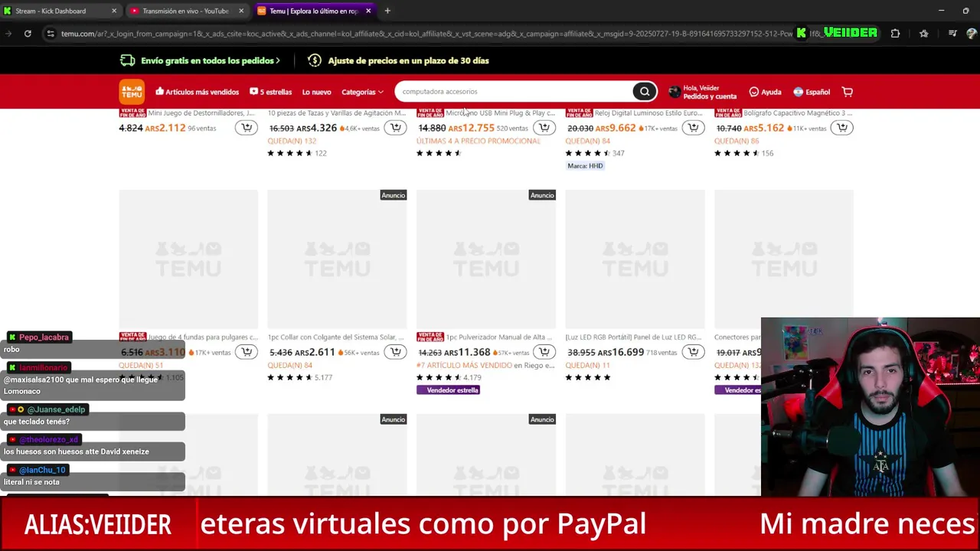Viewport: 980px width, 551px height.
Task: Click the site info icon in address bar
Action: (51, 34)
